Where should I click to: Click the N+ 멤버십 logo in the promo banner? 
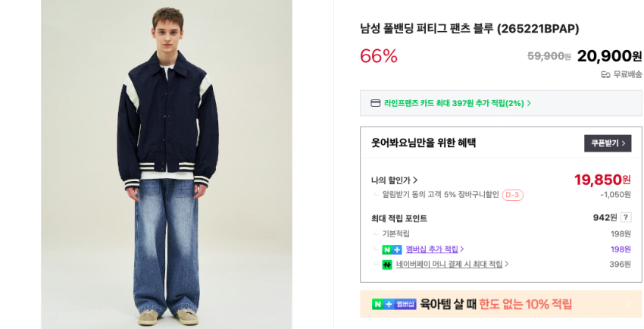pos(394,304)
